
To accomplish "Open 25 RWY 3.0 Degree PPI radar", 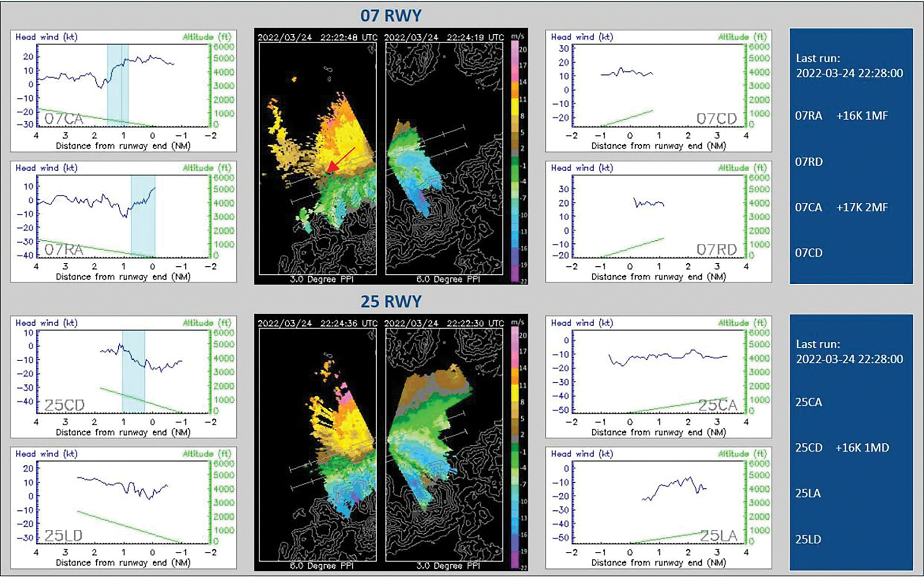I will pyautogui.click(x=444, y=445).
